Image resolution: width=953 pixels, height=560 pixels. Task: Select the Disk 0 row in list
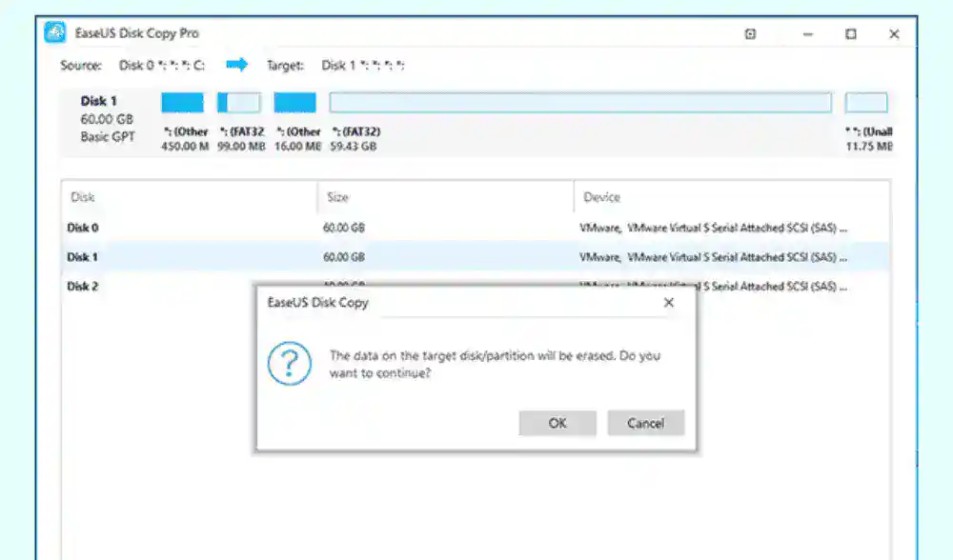click(83, 229)
